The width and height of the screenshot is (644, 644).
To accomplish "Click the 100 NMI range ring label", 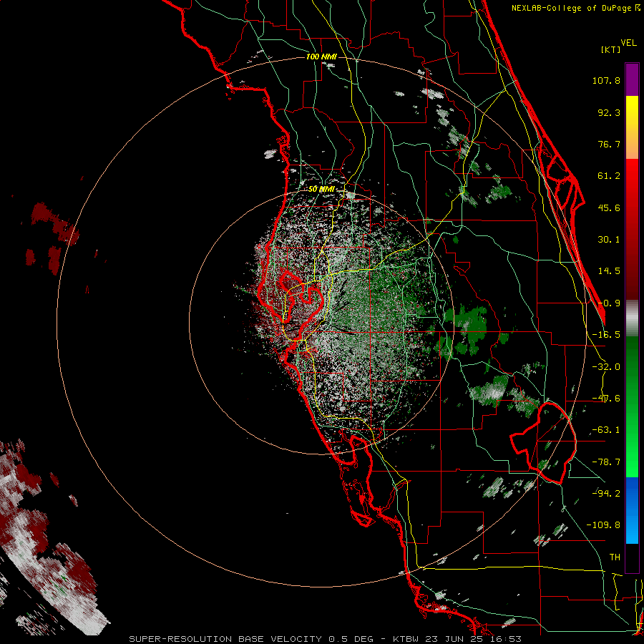I will coord(321,57).
